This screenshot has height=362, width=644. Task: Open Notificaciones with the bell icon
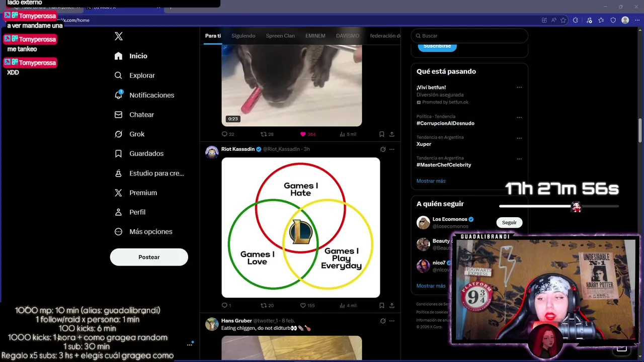[144, 95]
